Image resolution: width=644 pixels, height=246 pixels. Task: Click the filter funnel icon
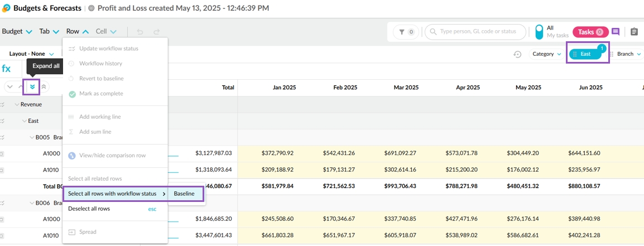(x=406, y=32)
